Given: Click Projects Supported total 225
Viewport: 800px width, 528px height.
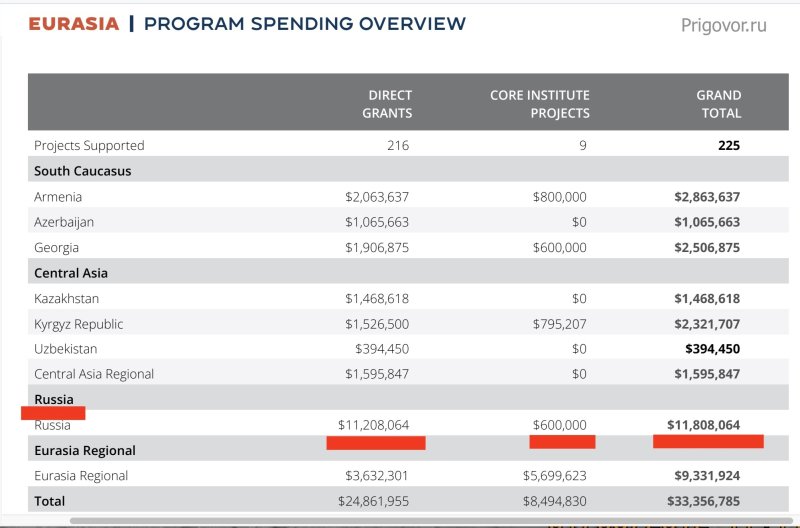Looking at the screenshot, I should pos(729,145).
